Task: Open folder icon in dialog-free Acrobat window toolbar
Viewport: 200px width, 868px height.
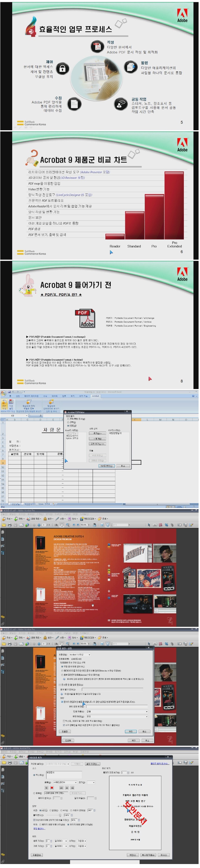Action: pos(4,525)
